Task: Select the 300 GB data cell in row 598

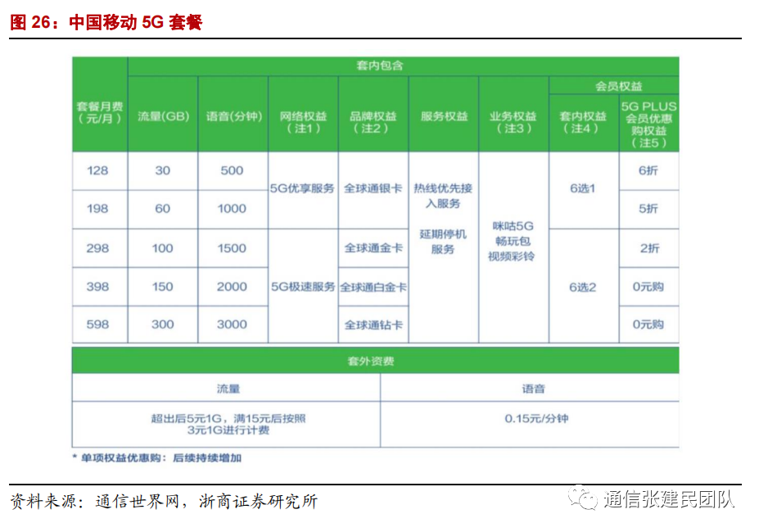Action: click(x=163, y=324)
